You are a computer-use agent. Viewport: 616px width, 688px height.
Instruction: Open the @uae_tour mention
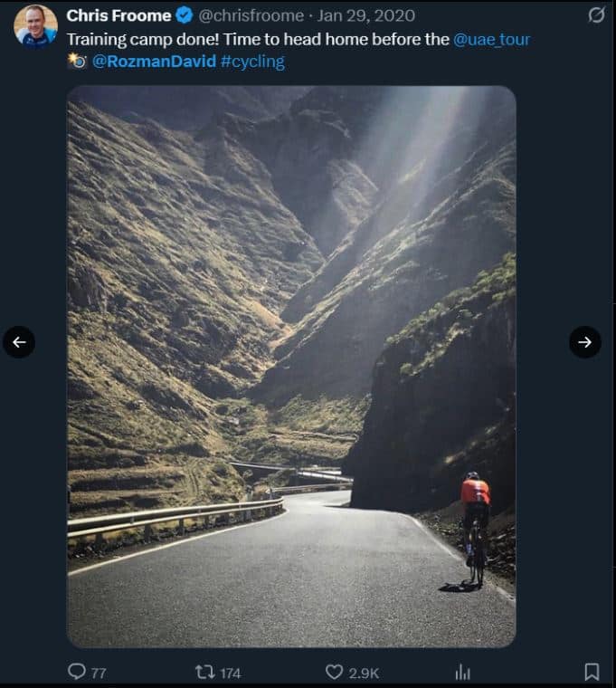[491, 39]
